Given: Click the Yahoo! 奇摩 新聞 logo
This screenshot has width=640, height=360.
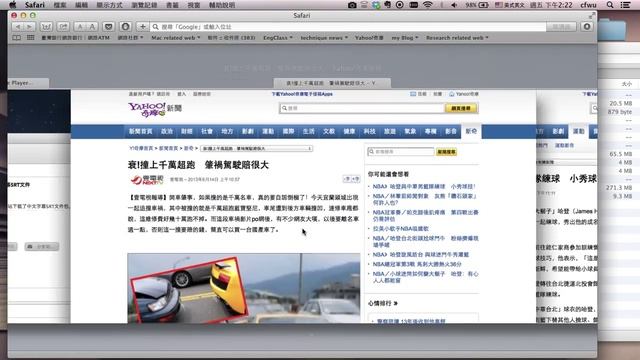Looking at the screenshot, I should (x=155, y=109).
